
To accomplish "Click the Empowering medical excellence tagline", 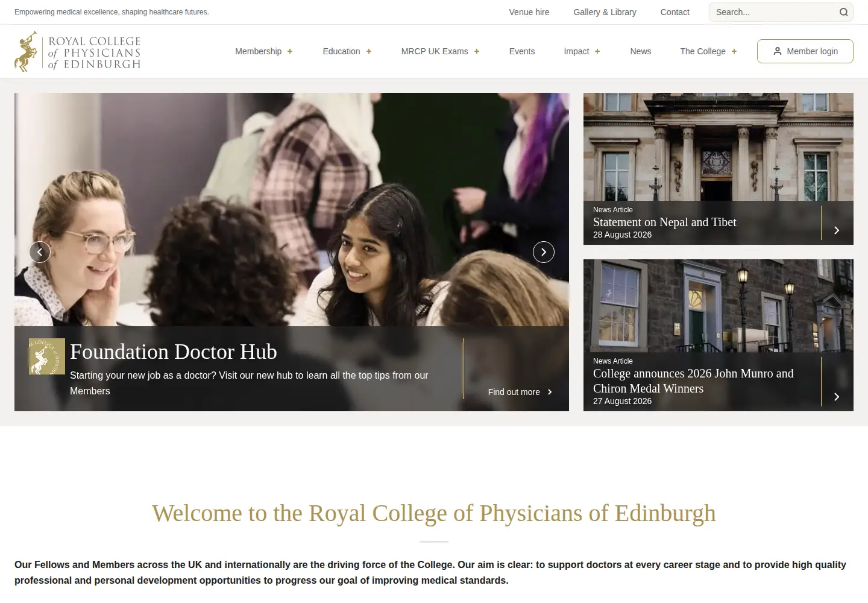I will point(112,12).
